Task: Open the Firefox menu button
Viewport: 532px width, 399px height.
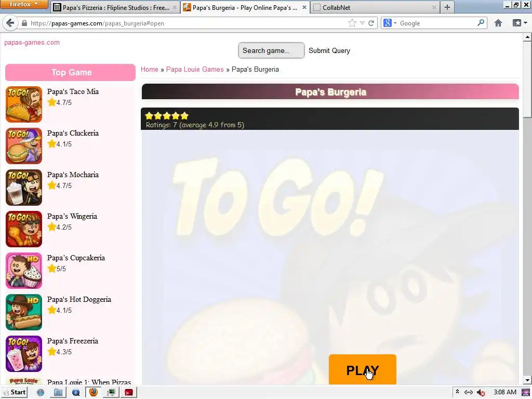Action: (x=24, y=4)
